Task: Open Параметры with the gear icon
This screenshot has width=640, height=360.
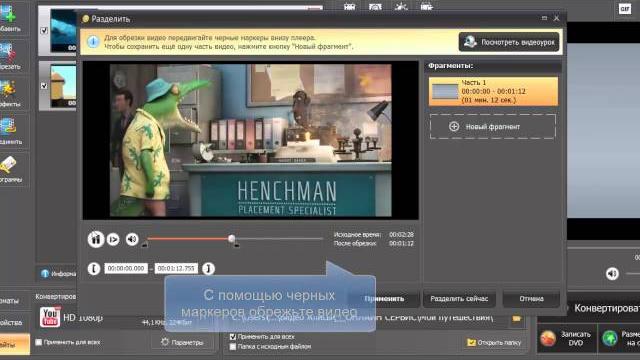Action: tap(182, 342)
